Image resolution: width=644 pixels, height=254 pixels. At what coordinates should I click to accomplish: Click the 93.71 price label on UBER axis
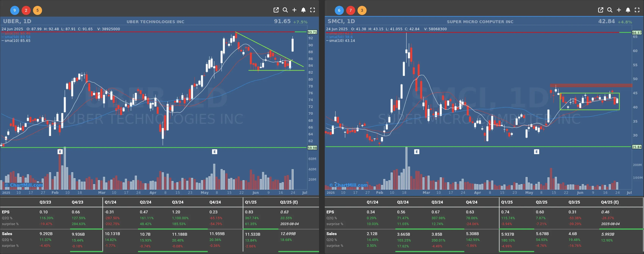click(312, 32)
